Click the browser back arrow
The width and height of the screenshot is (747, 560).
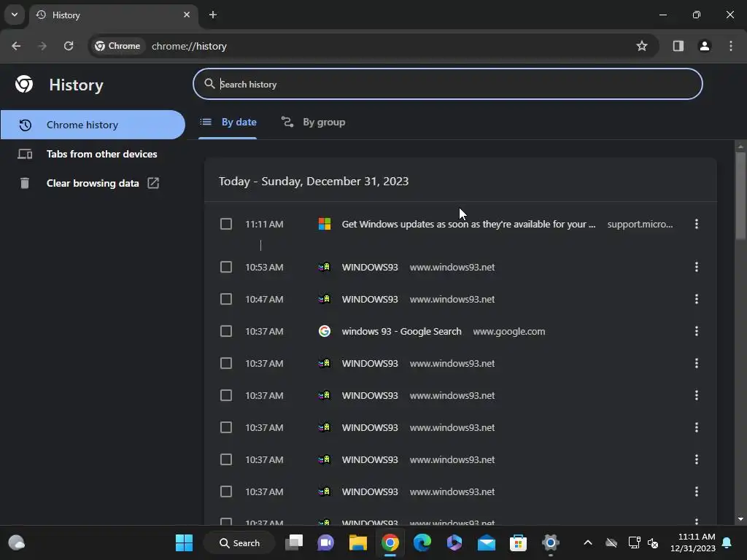(x=16, y=46)
